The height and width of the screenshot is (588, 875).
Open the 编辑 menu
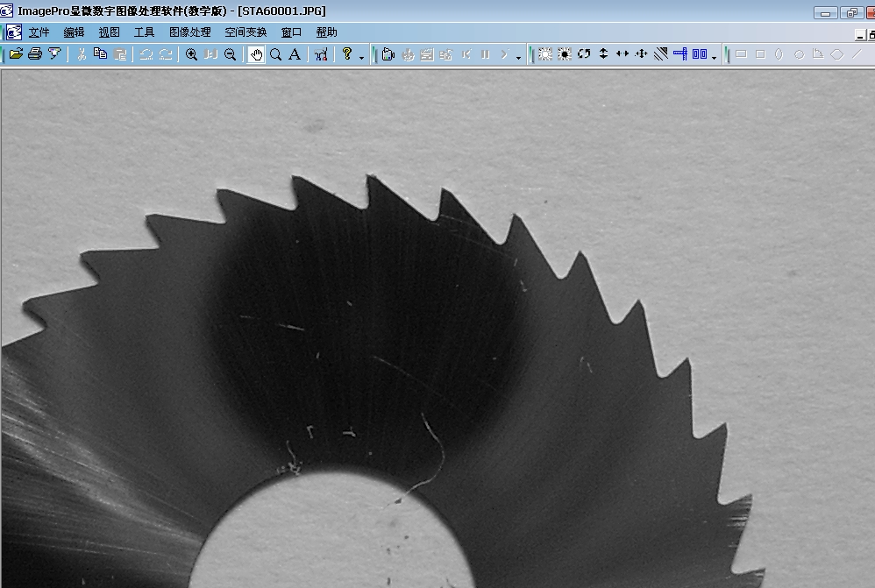(74, 32)
